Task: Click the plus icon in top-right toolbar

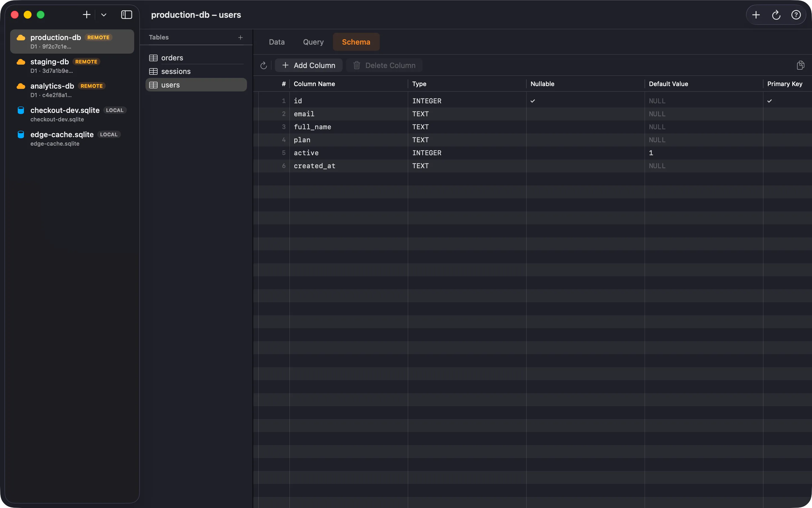Action: click(x=756, y=15)
